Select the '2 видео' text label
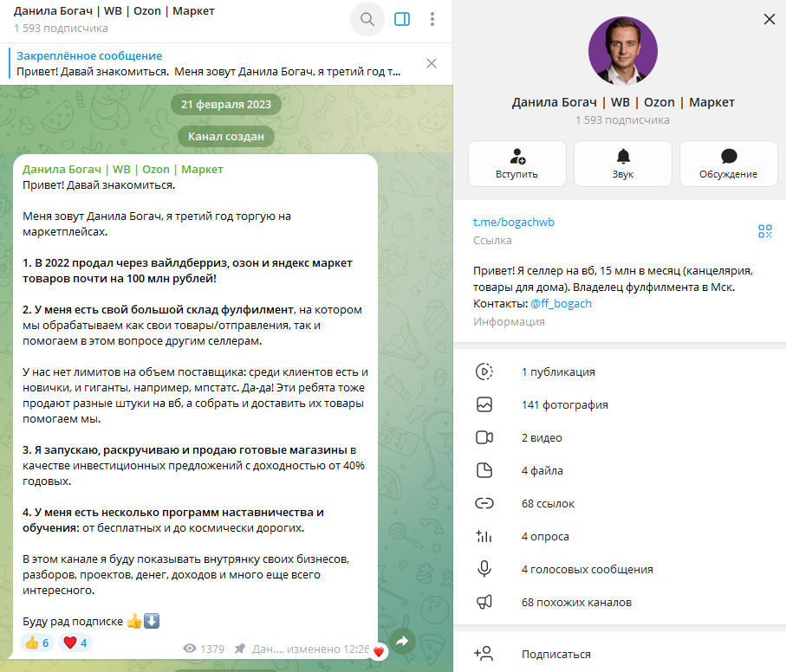The height and width of the screenshot is (672, 786). point(542,437)
